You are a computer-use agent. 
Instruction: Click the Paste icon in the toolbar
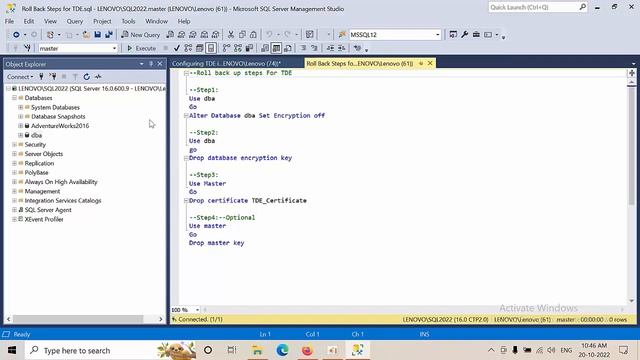tap(253, 35)
